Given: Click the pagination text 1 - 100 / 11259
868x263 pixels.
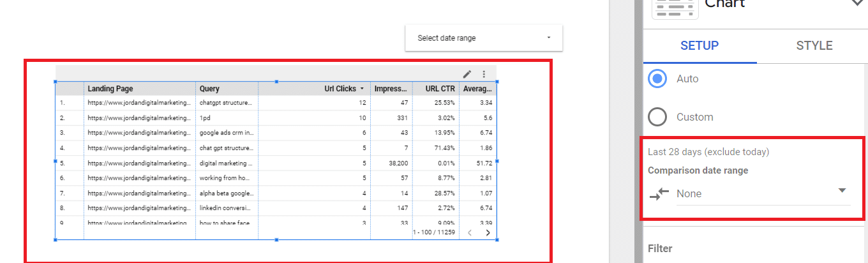Looking at the screenshot, I should pyautogui.click(x=434, y=232).
